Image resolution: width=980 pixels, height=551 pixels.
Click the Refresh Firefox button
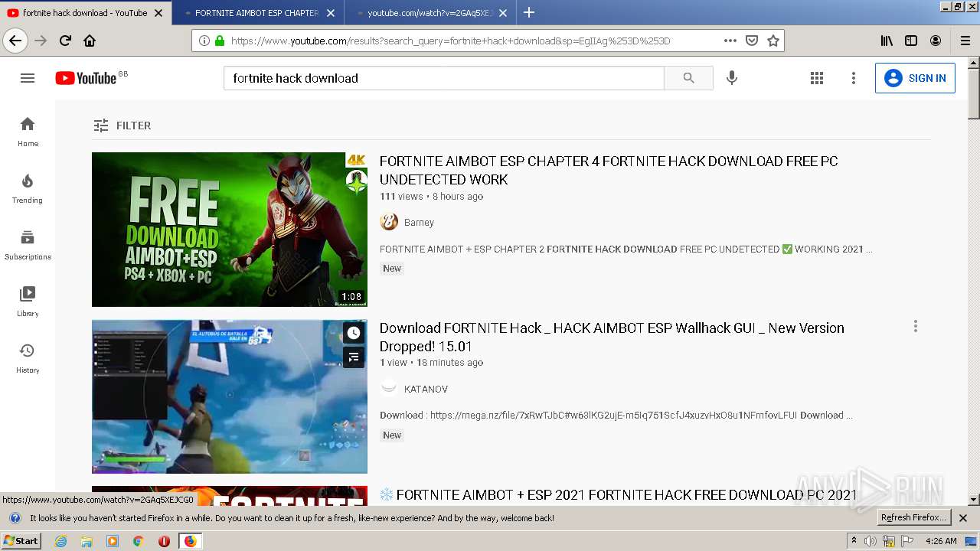click(x=913, y=517)
